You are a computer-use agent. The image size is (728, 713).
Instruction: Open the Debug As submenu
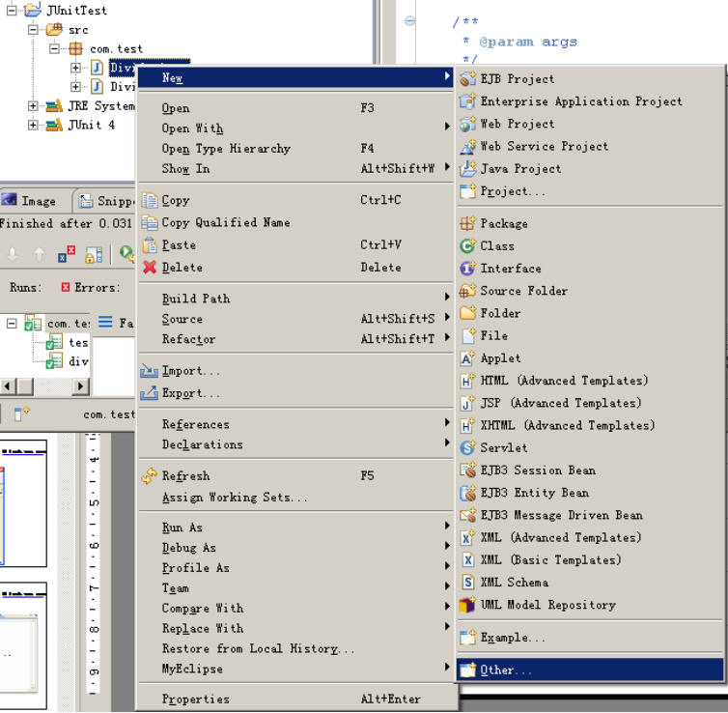pyautogui.click(x=295, y=548)
